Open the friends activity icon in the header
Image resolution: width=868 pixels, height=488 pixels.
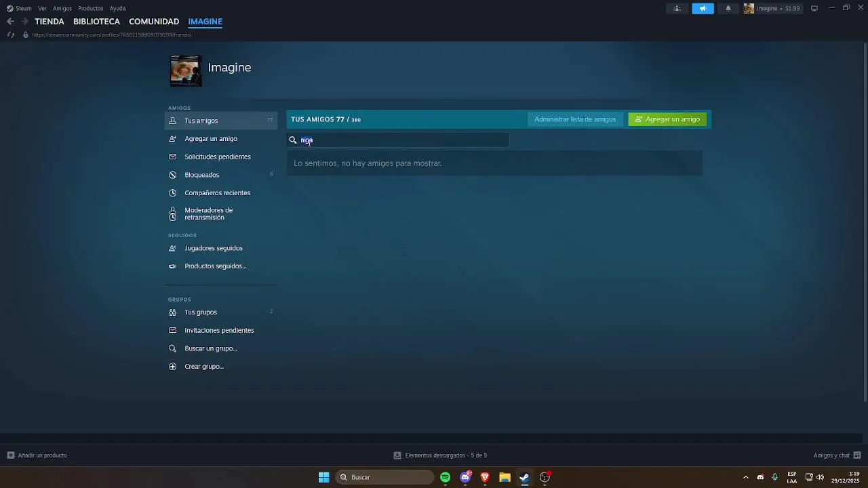click(677, 8)
